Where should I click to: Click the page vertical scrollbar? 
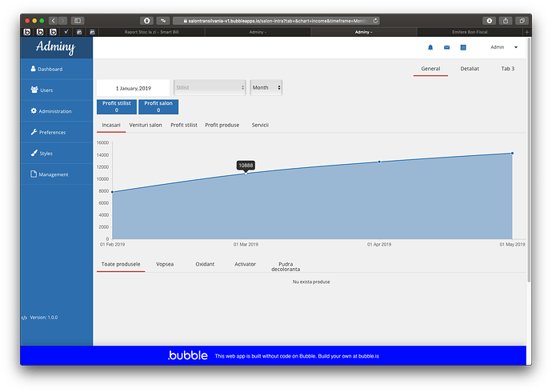click(x=529, y=160)
